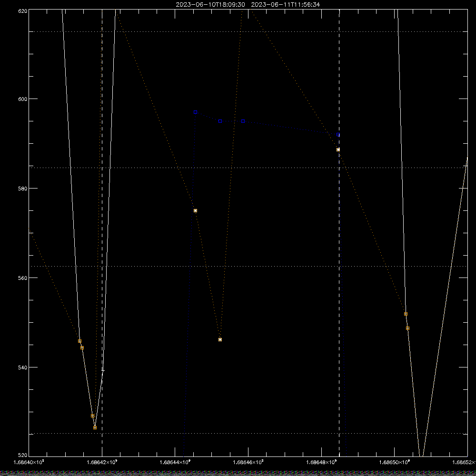476x476 pixels.
Task: Select the filled orange marker near 589 below blue marker
Action: 338,149
